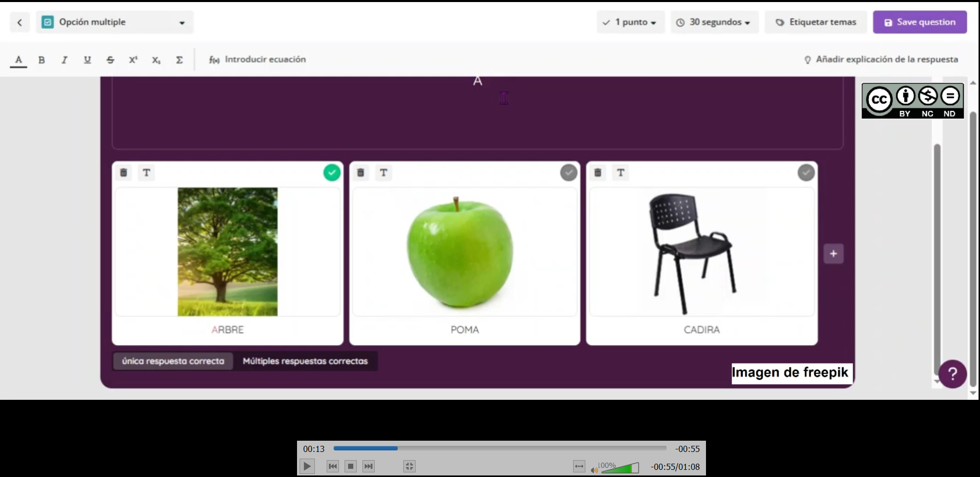Delete the CADIRA answer option
The width and height of the screenshot is (980, 477).
598,173
